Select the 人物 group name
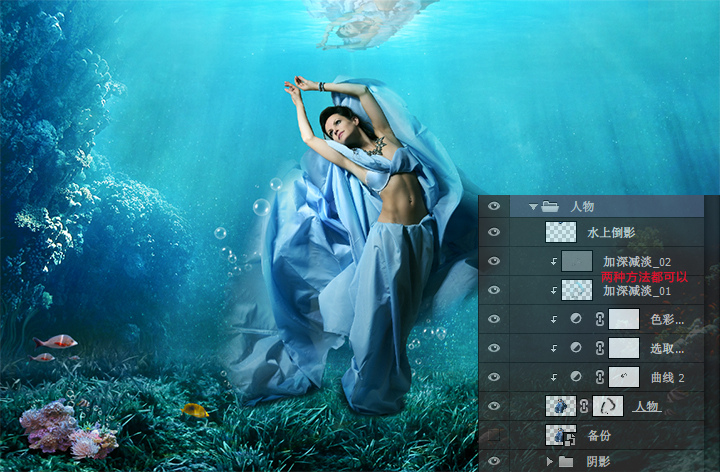 582,207
